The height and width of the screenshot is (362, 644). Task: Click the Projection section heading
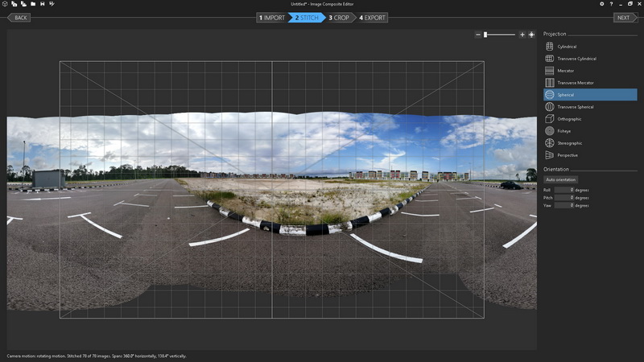[555, 34]
